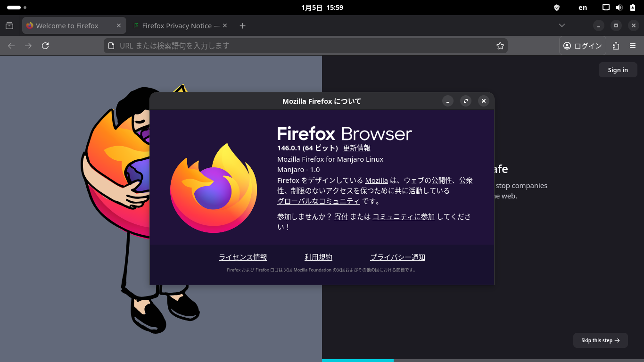
Task: Click the onboarding progress bar at bottom
Action: [483, 361]
